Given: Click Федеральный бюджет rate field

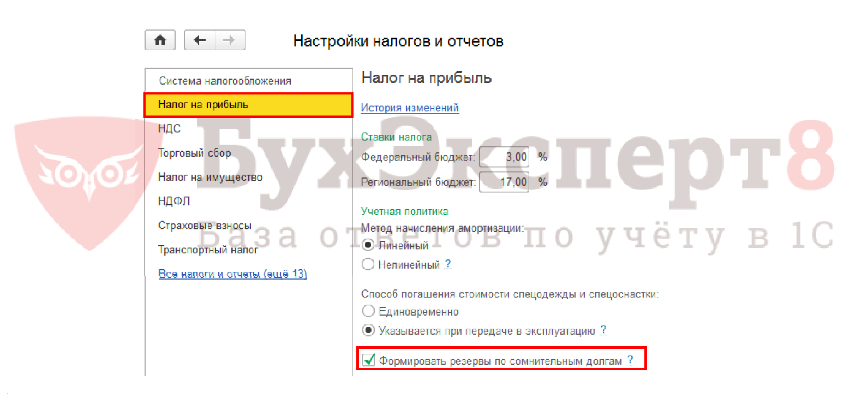Looking at the screenshot, I should click(x=504, y=157).
